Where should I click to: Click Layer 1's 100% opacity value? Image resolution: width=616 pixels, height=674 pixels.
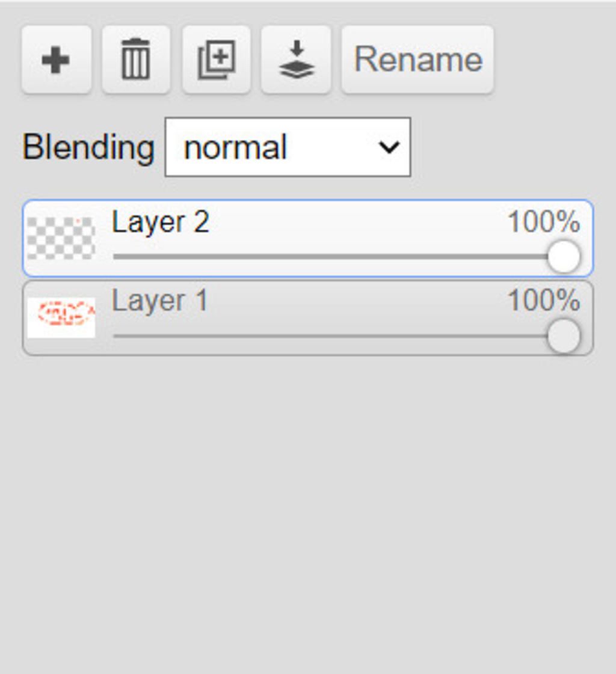point(544,300)
